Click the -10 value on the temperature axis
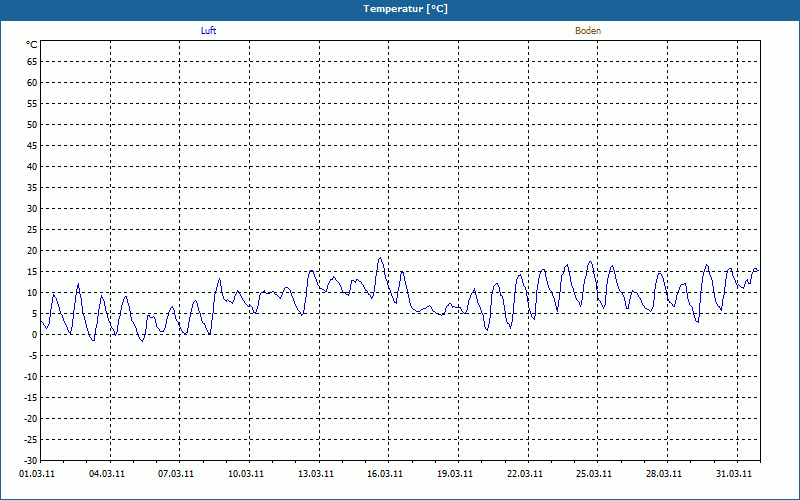Viewport: 800px width, 500px height. (31, 377)
